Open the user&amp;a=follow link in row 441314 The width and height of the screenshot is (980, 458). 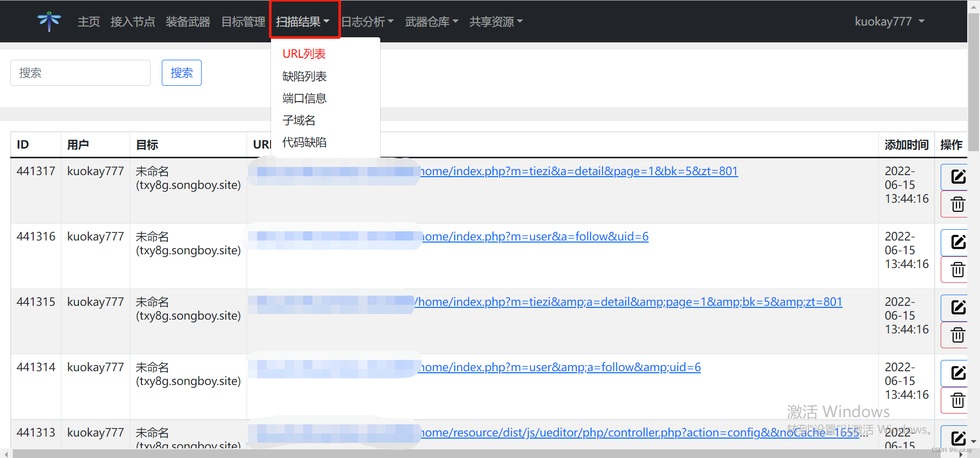coord(560,367)
